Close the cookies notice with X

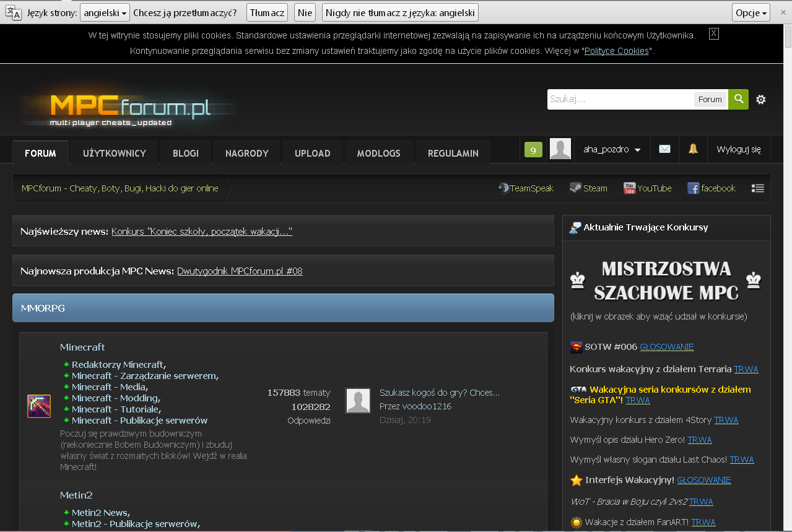[x=714, y=34]
